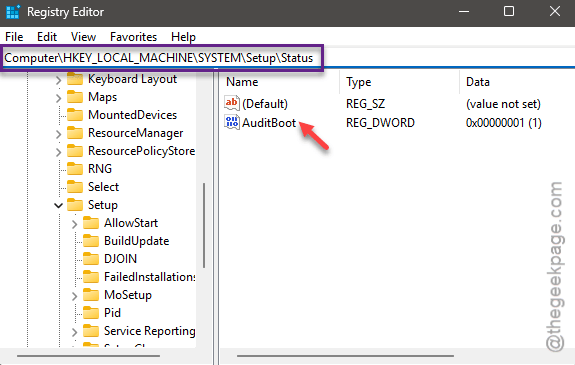The width and height of the screenshot is (575, 365).
Task: Click the tree pane horizontal scrollbar
Action: (88, 356)
